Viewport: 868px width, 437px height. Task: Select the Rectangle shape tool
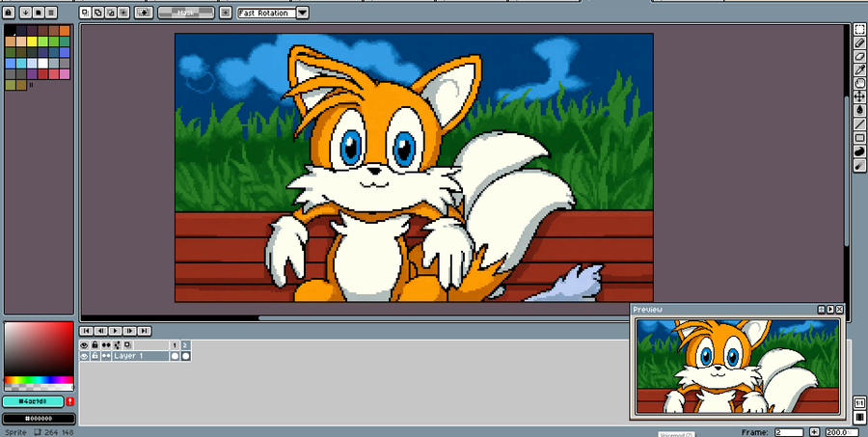point(859,137)
